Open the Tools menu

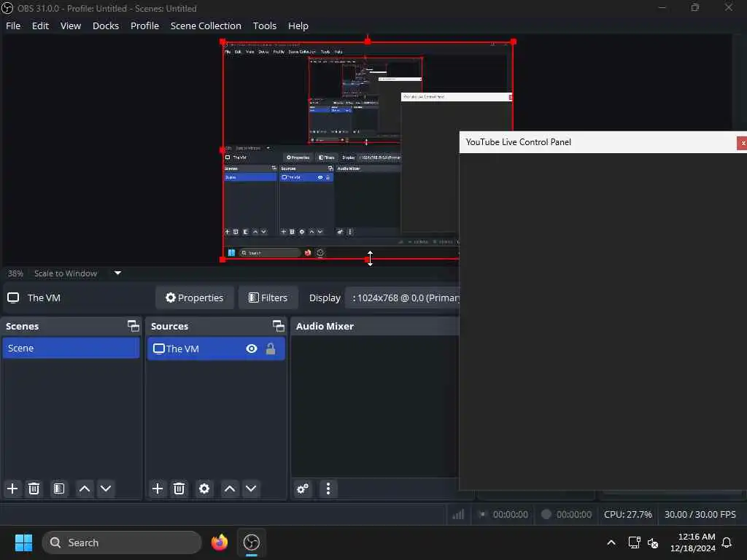point(264,26)
